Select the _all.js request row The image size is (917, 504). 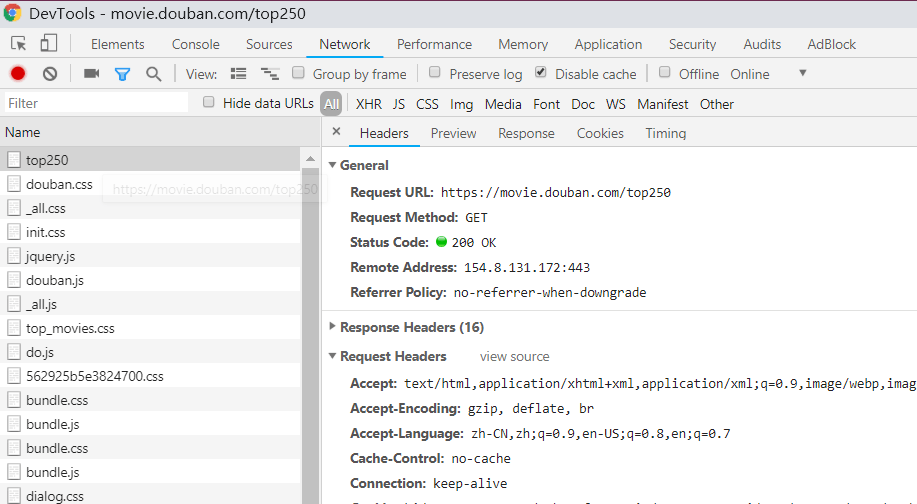151,304
